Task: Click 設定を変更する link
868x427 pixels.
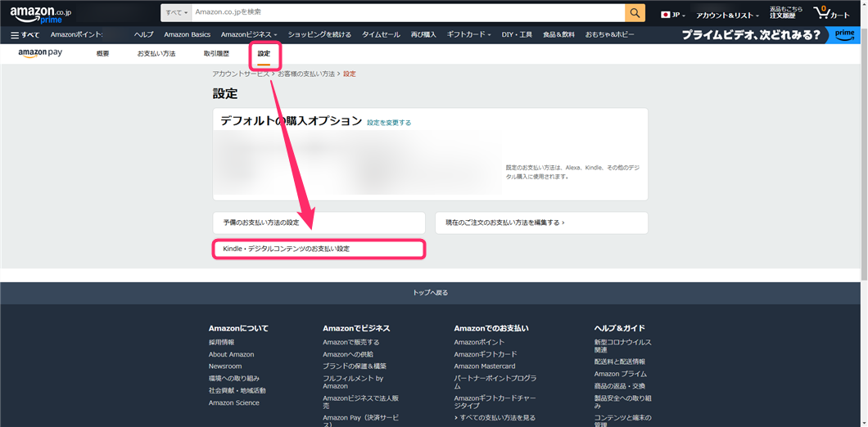Action: [389, 123]
